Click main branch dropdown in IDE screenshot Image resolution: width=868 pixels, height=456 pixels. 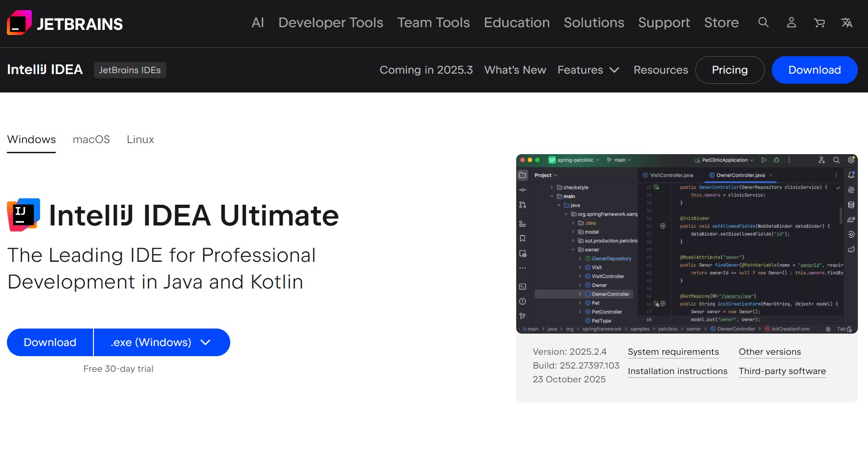coord(619,160)
